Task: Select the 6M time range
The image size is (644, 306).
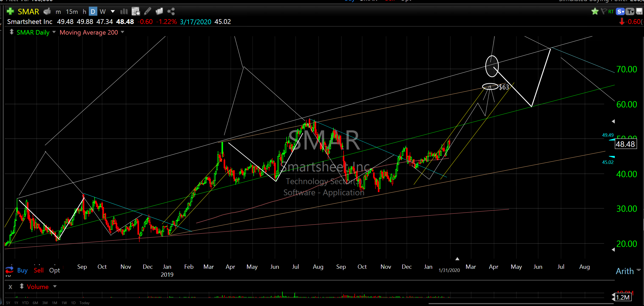Action: [x=35, y=303]
